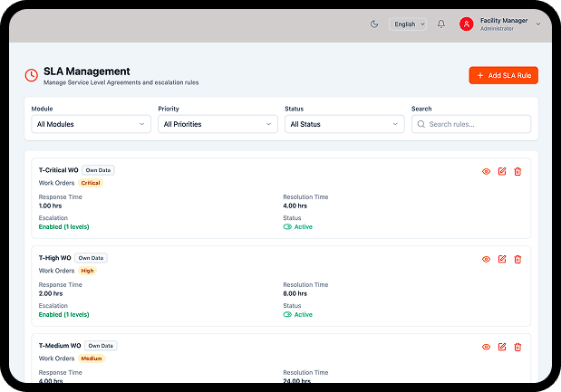
Task: Open the notifications bell
Action: (441, 24)
